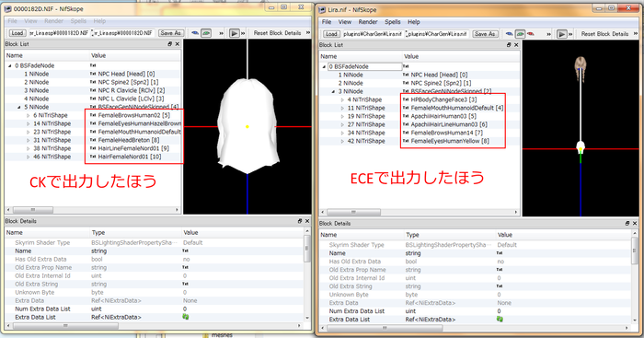The height and width of the screenshot is (338, 644).
Task: Select blue list-view eye icon in 0000182D.NIF window
Action: coord(195,33)
